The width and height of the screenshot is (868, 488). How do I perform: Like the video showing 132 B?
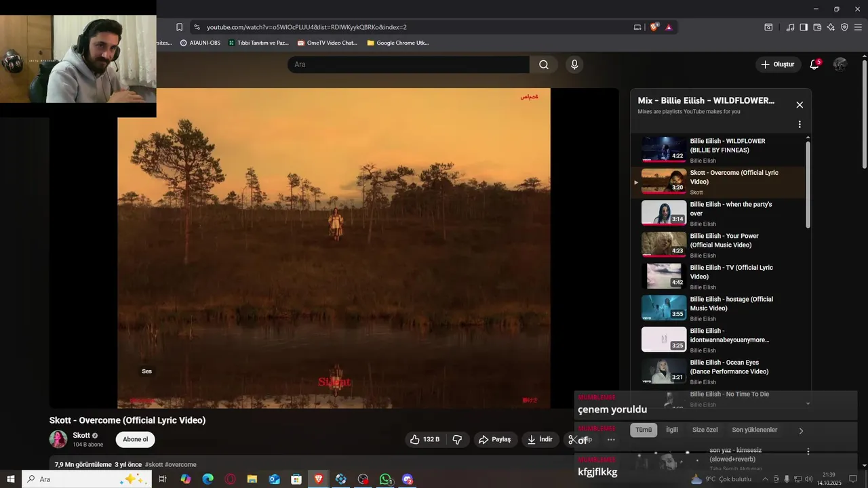[425, 439]
